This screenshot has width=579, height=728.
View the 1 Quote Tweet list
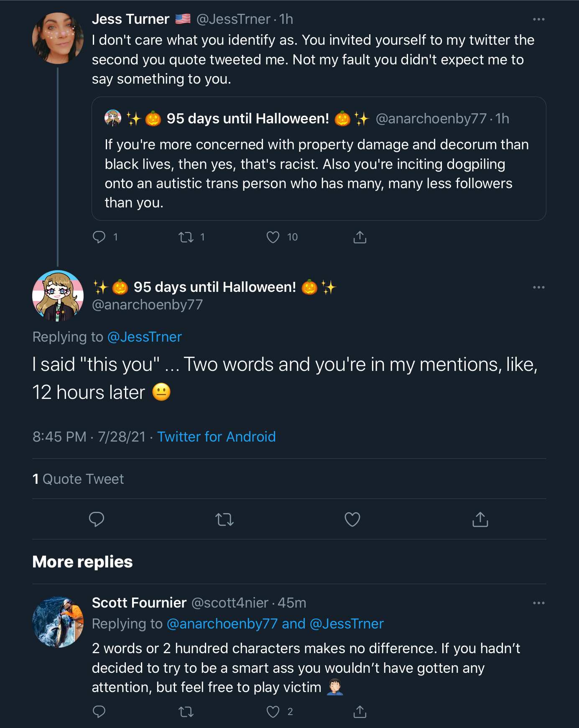coord(78,479)
